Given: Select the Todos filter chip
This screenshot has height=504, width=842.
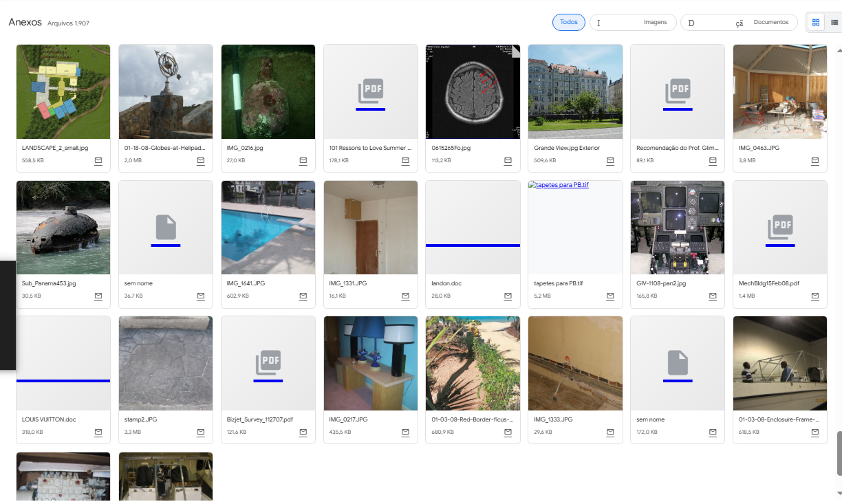Looking at the screenshot, I should [x=568, y=23].
